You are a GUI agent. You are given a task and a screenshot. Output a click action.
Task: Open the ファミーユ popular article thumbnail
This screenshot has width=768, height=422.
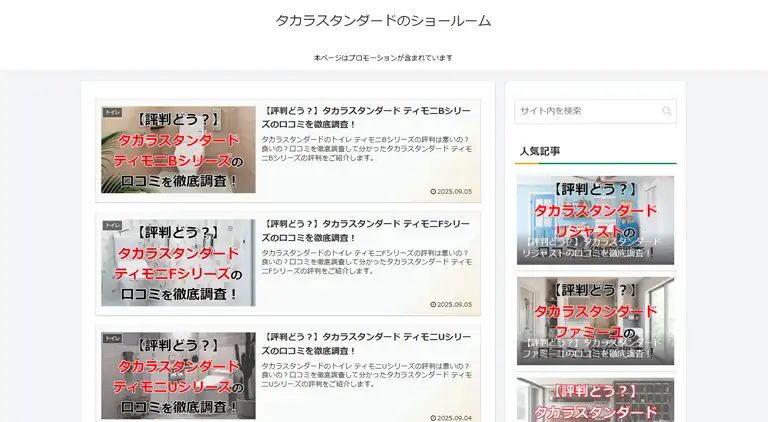595,321
